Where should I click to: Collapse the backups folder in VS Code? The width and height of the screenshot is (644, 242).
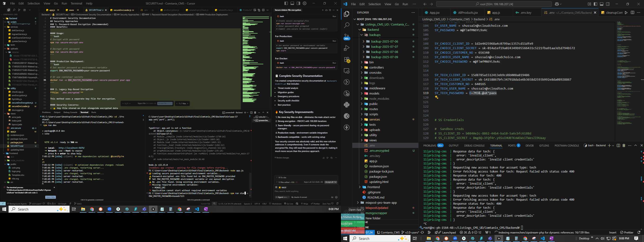pyautogui.click(x=362, y=35)
